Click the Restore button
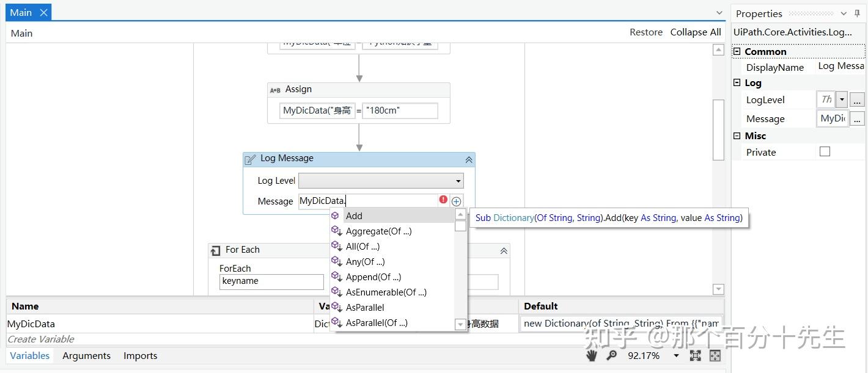Screen dimensions: 868x373 point(646,32)
